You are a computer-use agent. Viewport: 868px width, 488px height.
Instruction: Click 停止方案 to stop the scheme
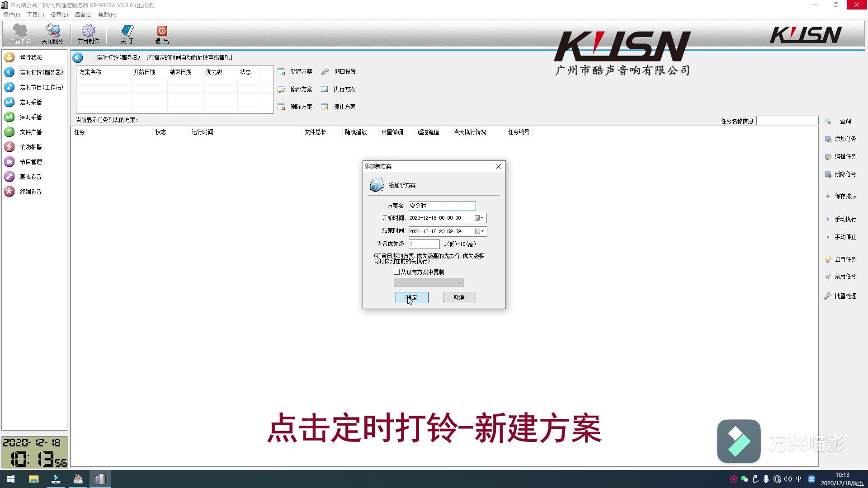tap(339, 107)
